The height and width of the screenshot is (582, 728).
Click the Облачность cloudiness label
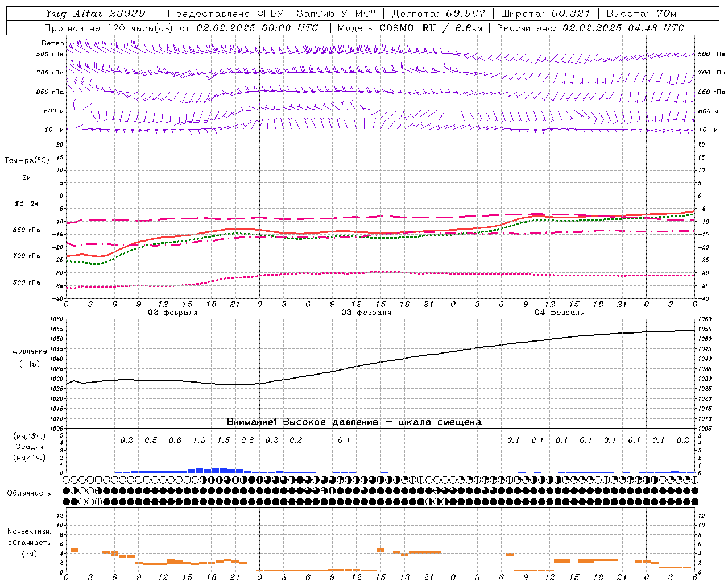[x=29, y=493]
